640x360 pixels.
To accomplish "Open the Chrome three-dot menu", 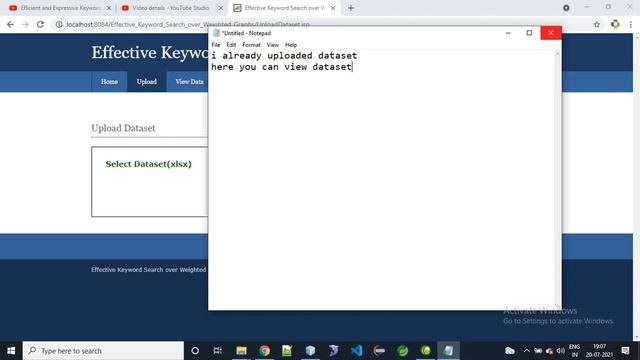I will point(631,24).
